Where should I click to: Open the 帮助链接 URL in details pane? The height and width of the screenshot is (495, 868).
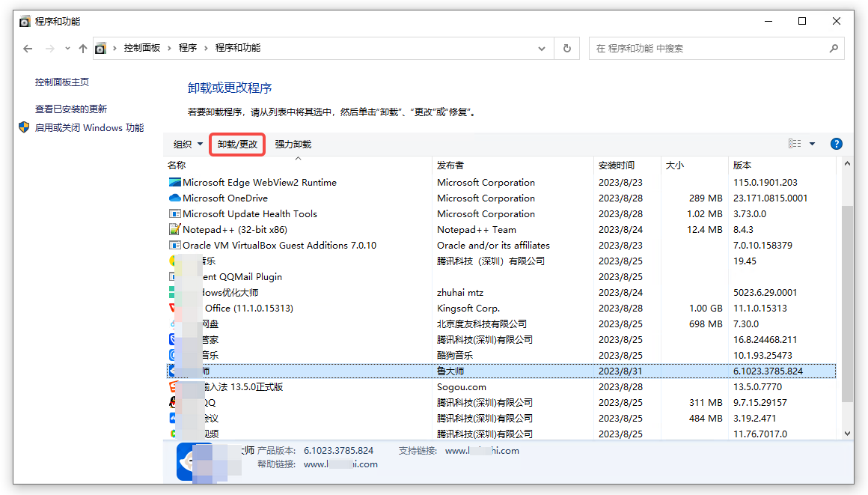pos(340,464)
